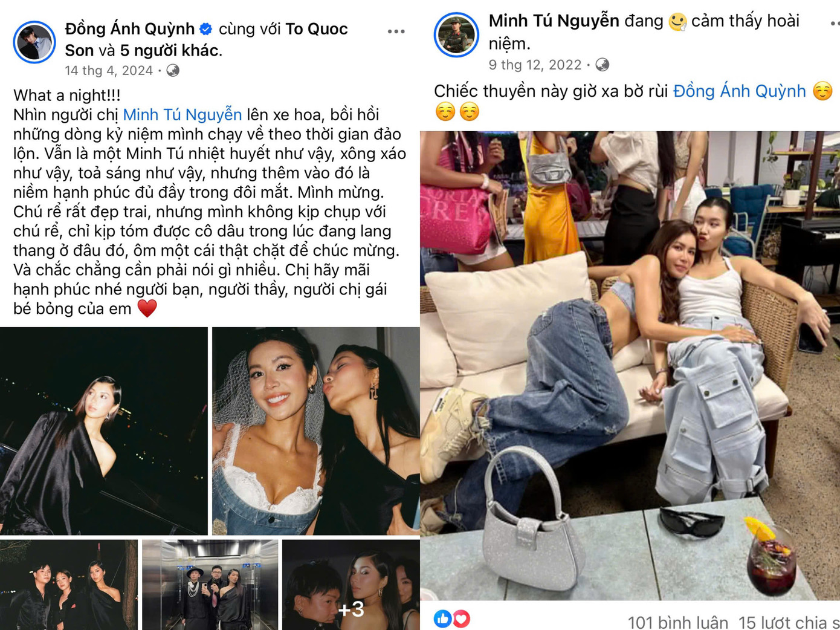
Task: Click the red heart reaction icon
Action: [461, 619]
